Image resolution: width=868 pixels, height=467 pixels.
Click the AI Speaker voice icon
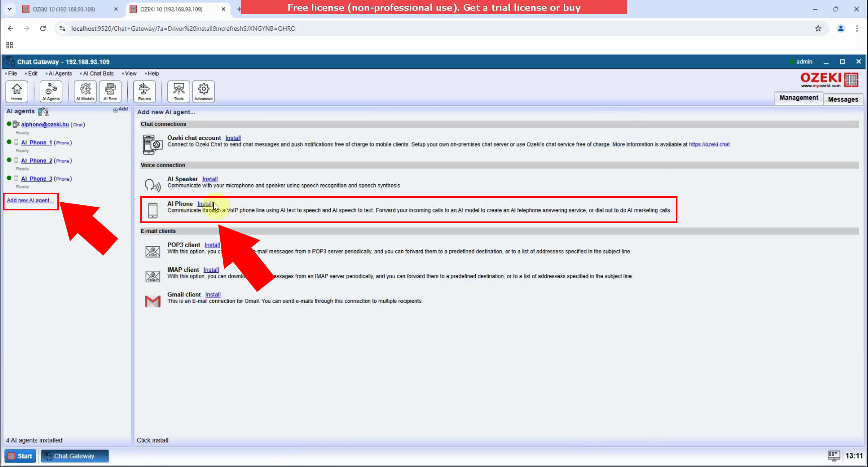152,185
